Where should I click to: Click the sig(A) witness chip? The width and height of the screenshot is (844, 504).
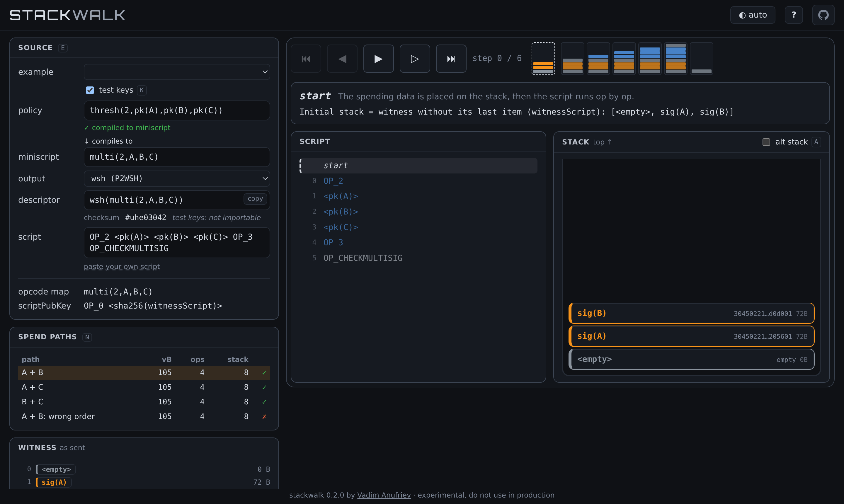click(54, 482)
